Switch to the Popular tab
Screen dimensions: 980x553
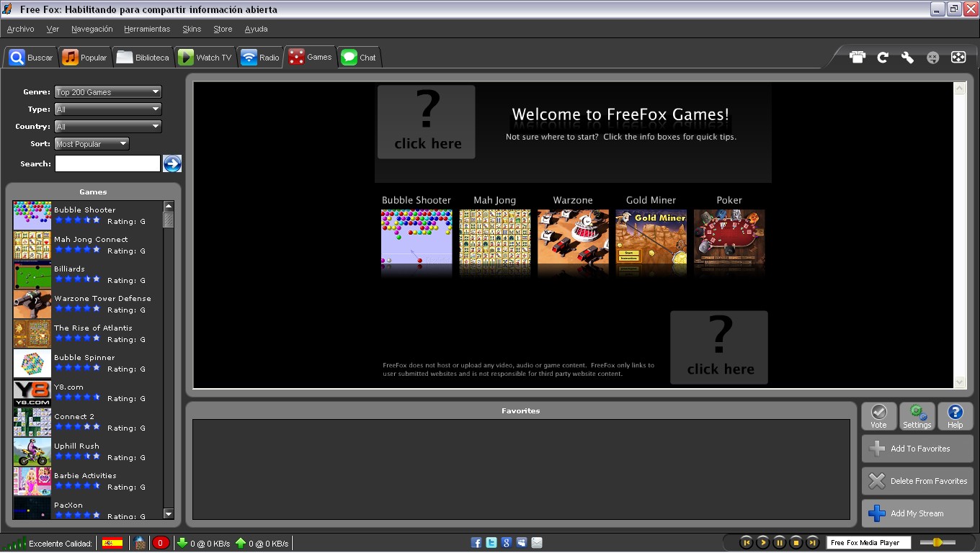pyautogui.click(x=84, y=58)
